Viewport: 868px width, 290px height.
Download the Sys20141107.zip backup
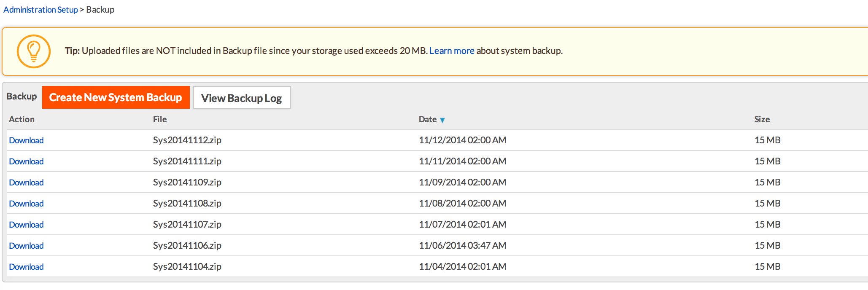click(26, 225)
